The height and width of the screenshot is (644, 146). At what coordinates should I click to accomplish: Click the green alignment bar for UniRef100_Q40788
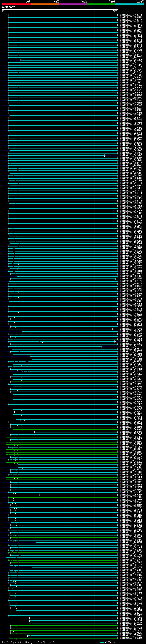pos(64,382)
